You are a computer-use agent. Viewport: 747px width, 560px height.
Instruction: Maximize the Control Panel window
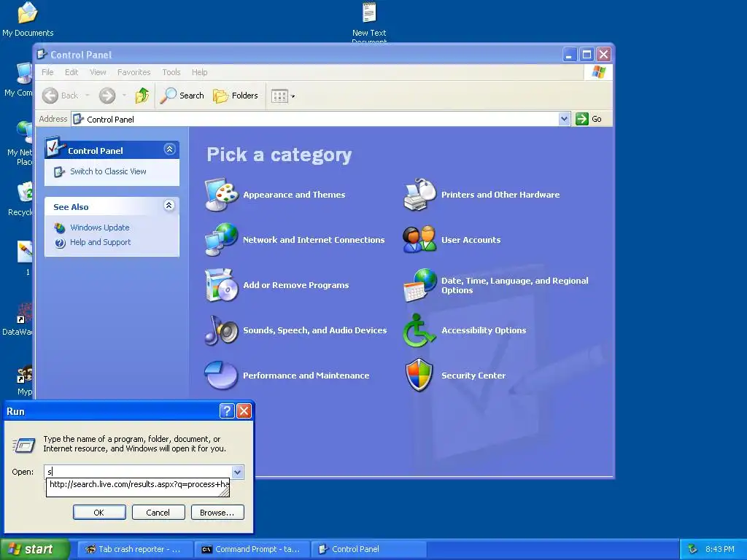point(587,54)
